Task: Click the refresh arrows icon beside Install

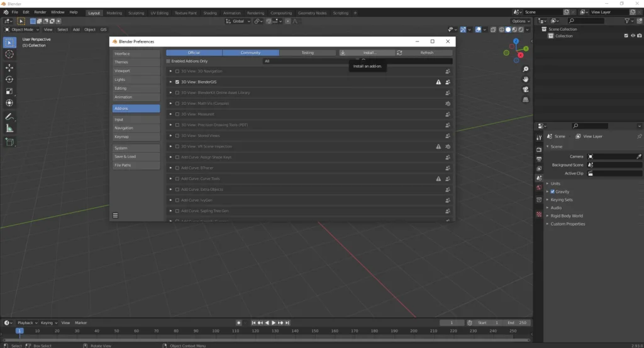Action: point(399,53)
